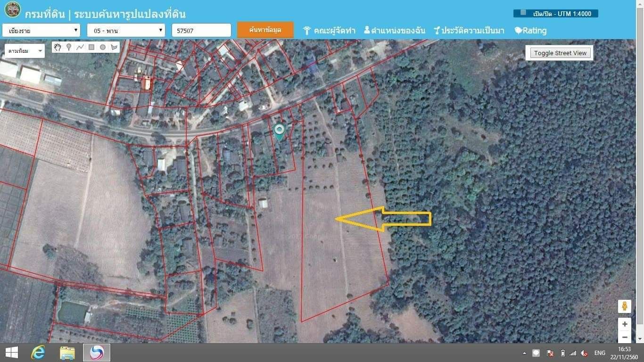
Task: Choose the circle drawing tool
Action: pyautogui.click(x=103, y=47)
